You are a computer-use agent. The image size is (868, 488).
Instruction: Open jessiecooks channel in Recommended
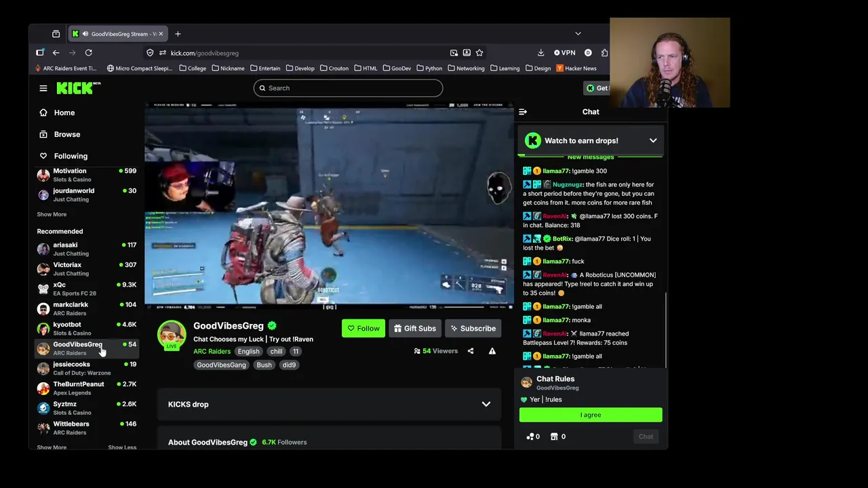point(87,368)
